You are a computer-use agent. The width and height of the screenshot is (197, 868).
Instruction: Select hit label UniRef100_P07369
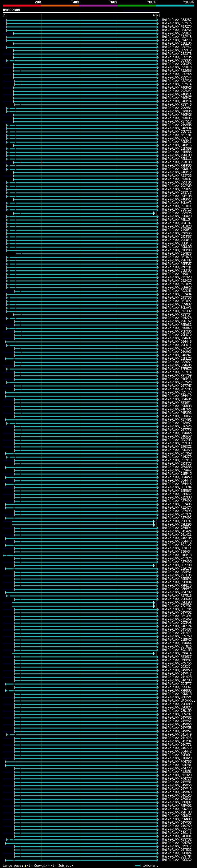tap(177, 454)
